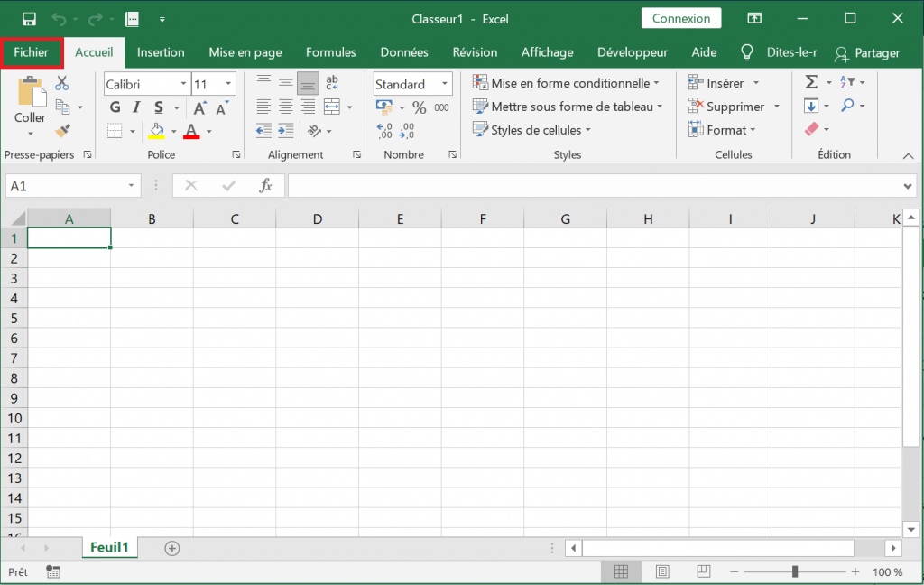Clear formatting with the eraser icon
This screenshot has width=924, height=585.
coord(812,129)
